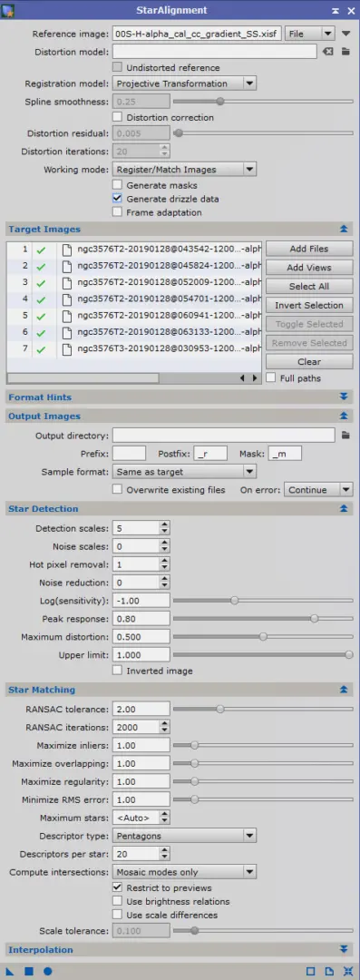
Task: Browse for output directory folder icon
Action: coord(345,435)
